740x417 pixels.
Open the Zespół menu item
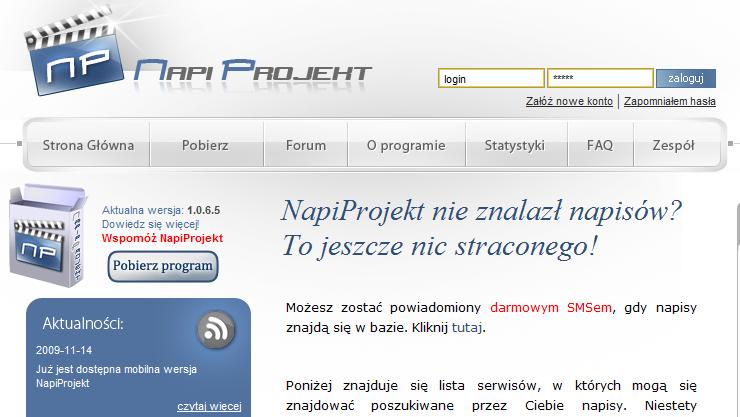[673, 145]
